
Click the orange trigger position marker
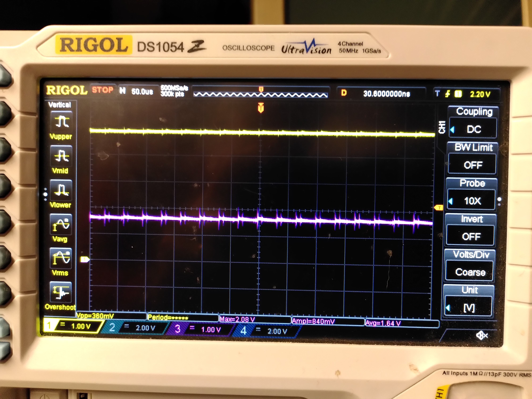click(x=261, y=108)
